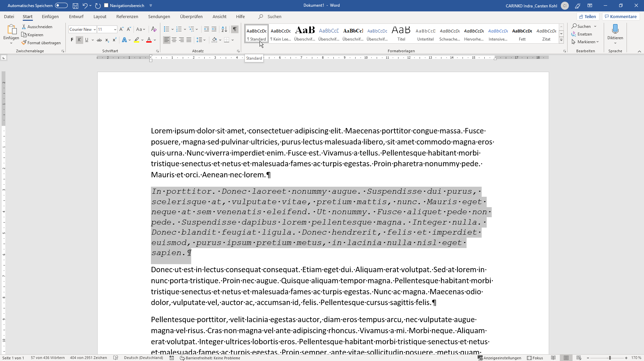Click the Redo icon
The height and width of the screenshot is (361, 644).
point(98,6)
